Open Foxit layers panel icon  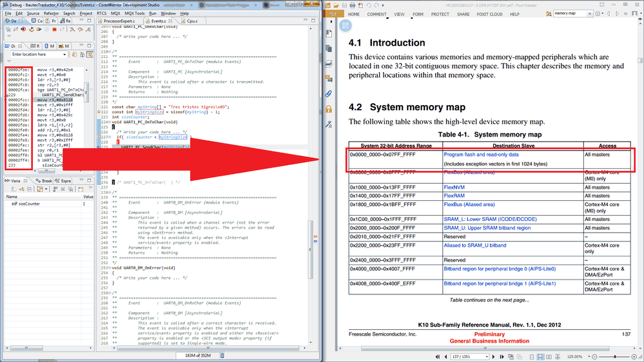(329, 64)
